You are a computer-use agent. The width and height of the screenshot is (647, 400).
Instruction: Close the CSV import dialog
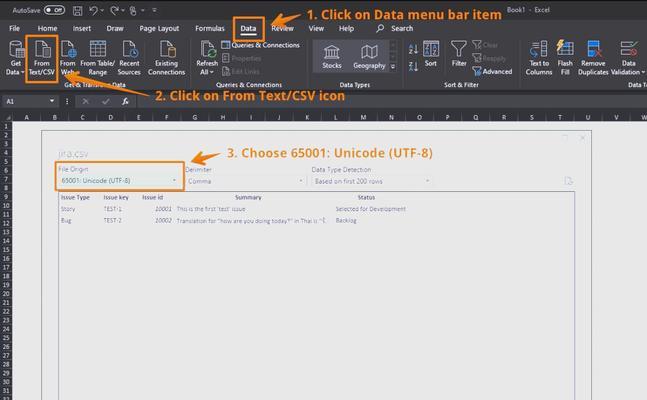coord(582,138)
